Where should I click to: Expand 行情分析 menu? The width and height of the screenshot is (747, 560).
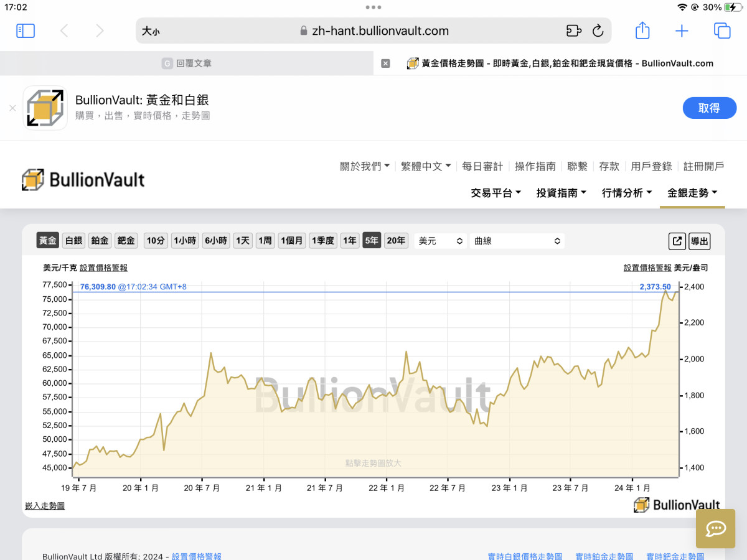click(627, 193)
